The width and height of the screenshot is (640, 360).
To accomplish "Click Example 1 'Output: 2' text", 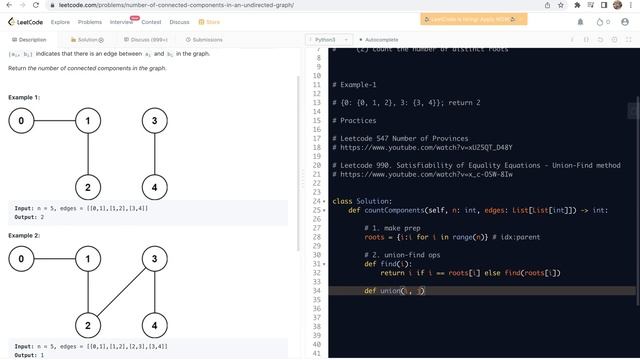I will click(x=29, y=217).
